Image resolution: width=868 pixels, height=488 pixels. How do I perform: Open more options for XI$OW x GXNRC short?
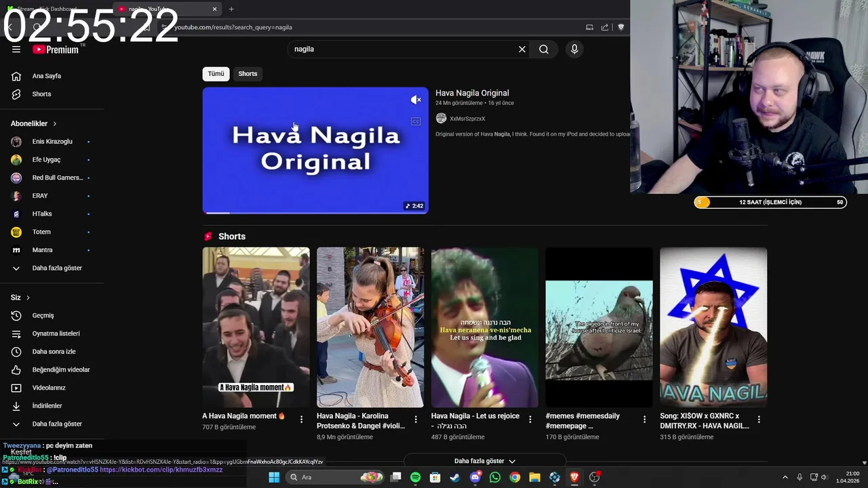click(759, 420)
